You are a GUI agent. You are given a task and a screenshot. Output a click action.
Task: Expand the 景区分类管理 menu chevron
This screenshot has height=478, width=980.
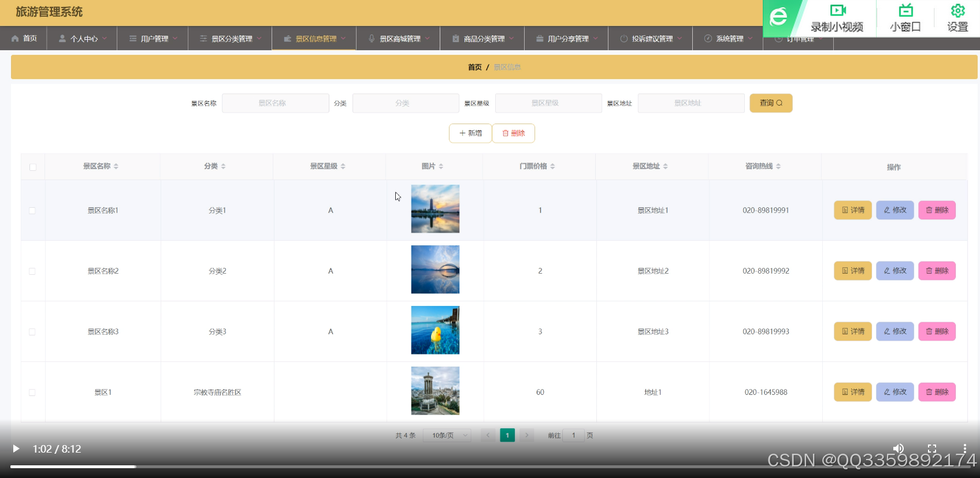point(259,39)
